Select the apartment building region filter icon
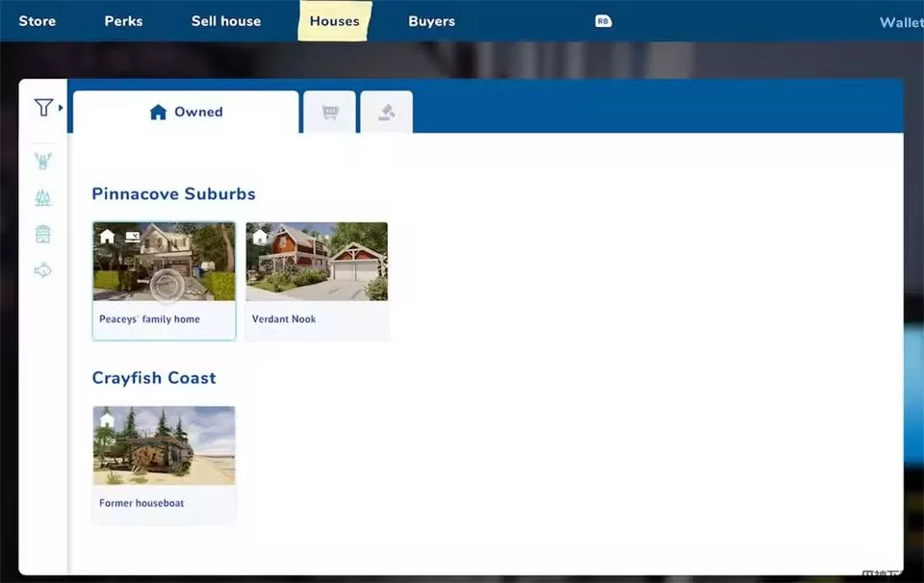The width and height of the screenshot is (924, 583). 42,234
